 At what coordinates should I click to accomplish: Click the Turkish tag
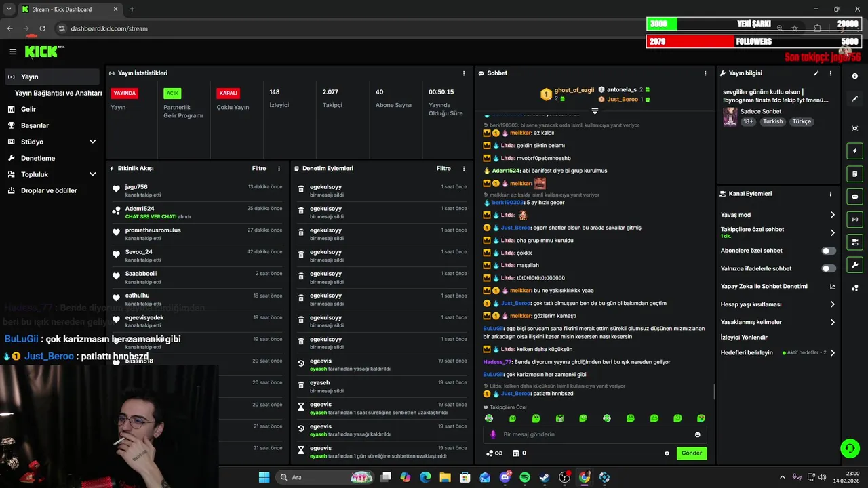click(x=772, y=121)
